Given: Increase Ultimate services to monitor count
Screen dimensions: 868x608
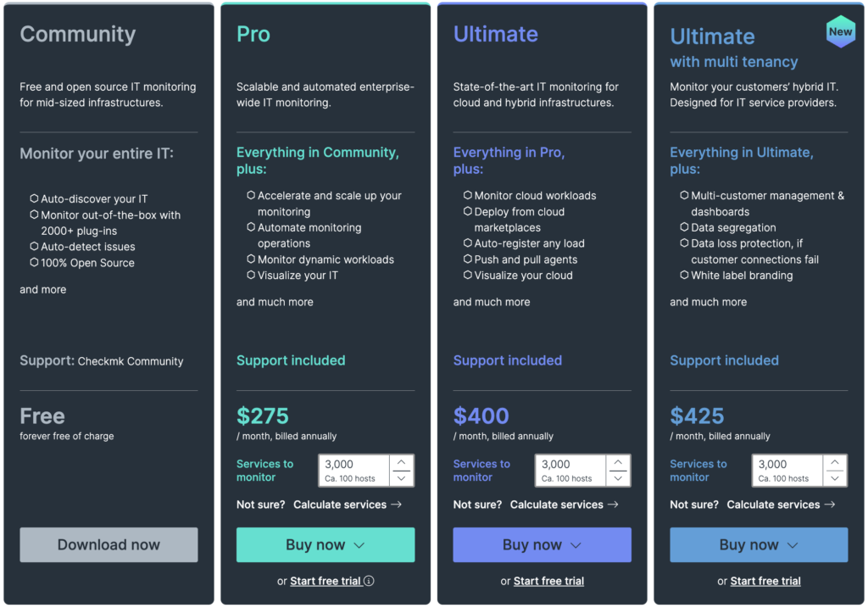Looking at the screenshot, I should click(x=619, y=463).
